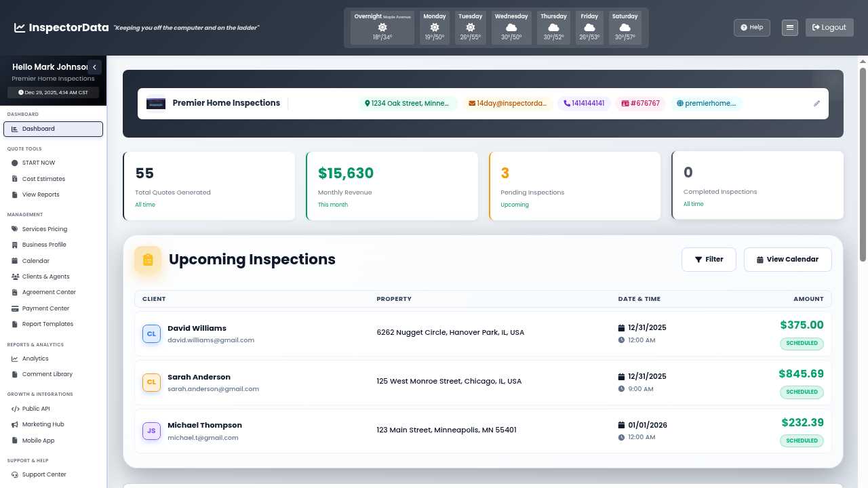Image resolution: width=868 pixels, height=488 pixels.
Task: Click Saturday's weather cloud icon
Action: tap(625, 28)
